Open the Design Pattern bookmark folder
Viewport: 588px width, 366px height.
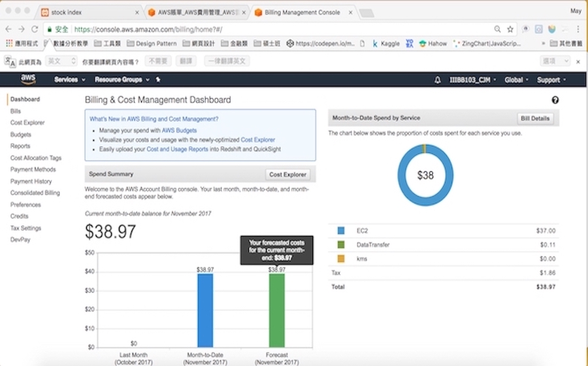pos(152,44)
